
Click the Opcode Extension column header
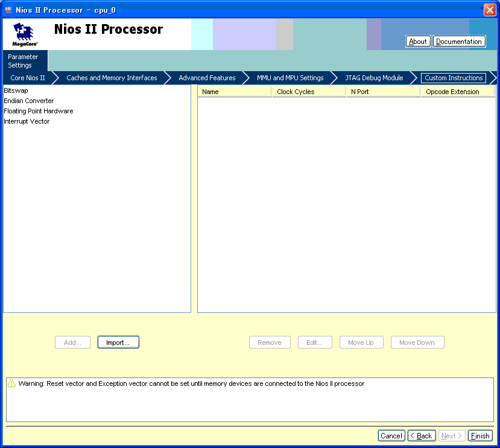(x=458, y=92)
